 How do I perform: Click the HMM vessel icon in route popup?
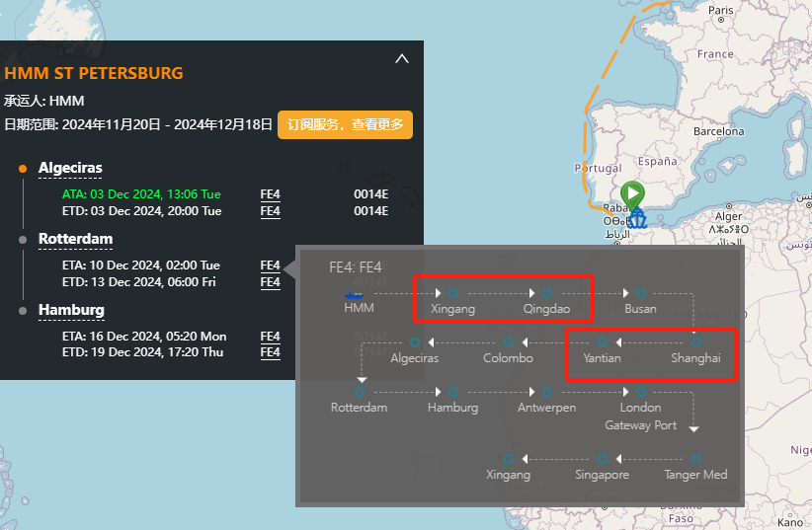tap(355, 295)
